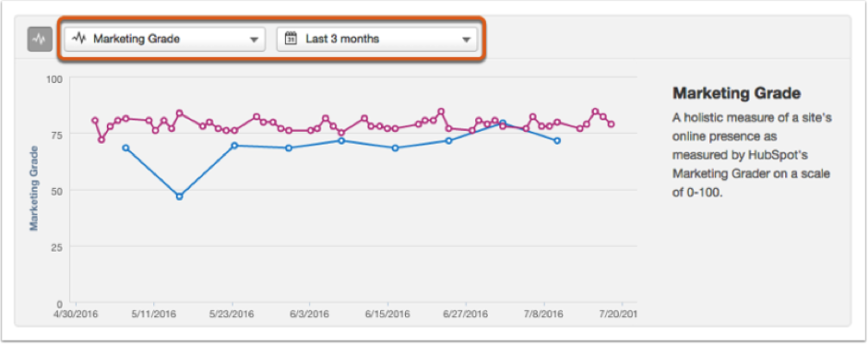The image size is (868, 344).
Task: Click the vertical Marketing Grade axis label
Action: tap(34, 188)
